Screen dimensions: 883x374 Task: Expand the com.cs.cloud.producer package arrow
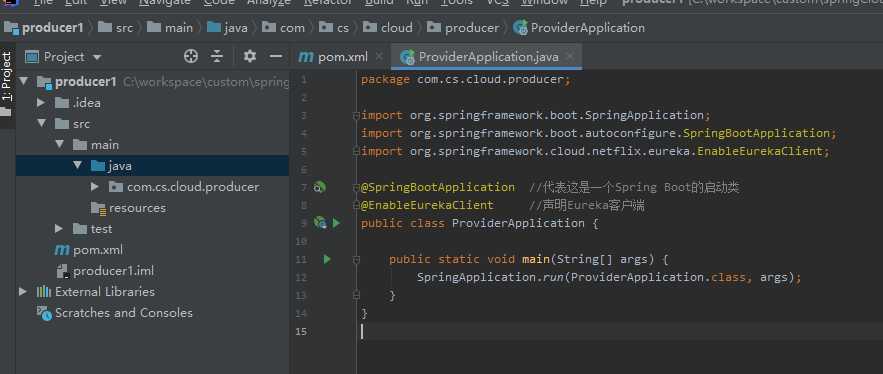point(95,186)
